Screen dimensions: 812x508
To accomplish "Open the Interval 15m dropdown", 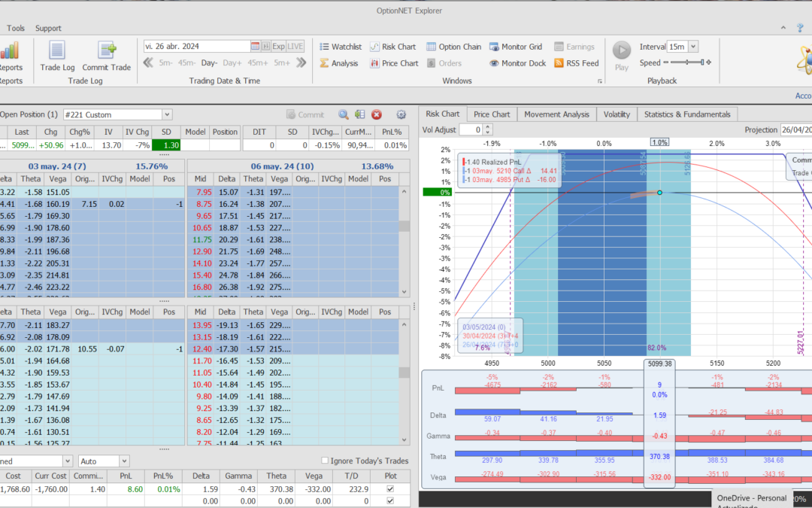I will 692,47.
